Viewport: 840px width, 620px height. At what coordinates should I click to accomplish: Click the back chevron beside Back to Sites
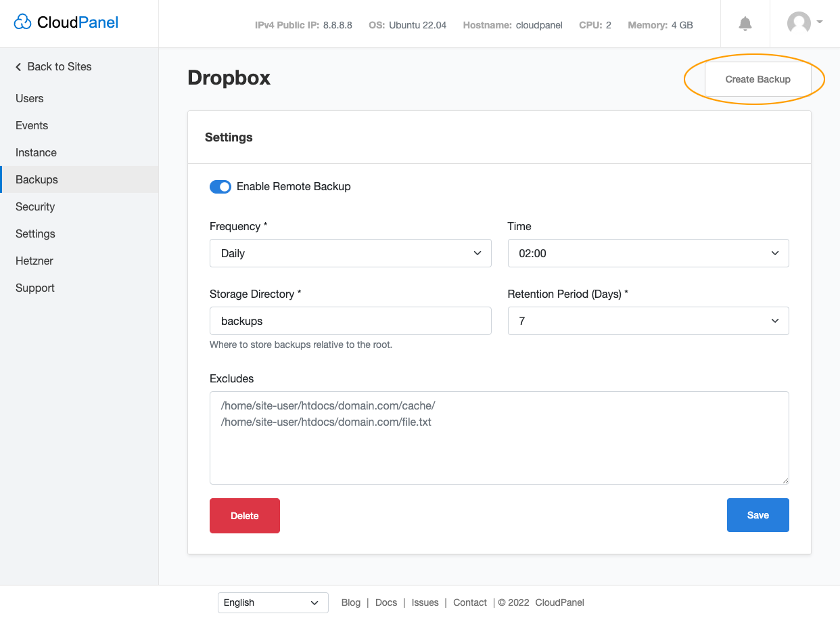[18, 66]
